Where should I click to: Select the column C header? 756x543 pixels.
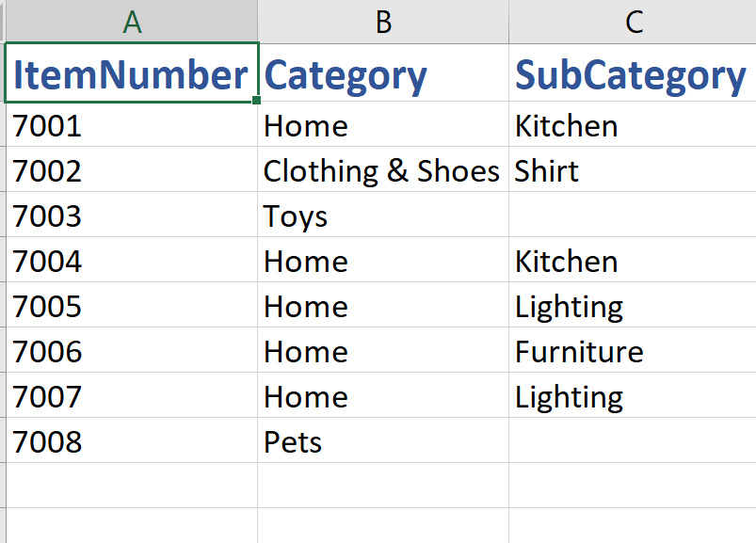(x=633, y=22)
